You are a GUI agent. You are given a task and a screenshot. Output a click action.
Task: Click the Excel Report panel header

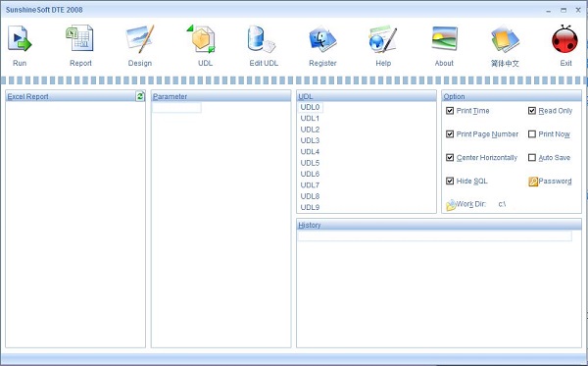click(75, 96)
